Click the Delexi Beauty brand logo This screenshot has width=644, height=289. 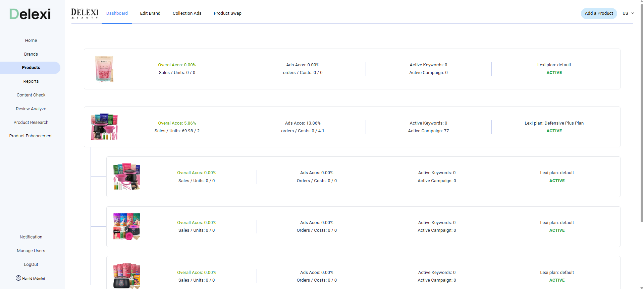point(85,13)
